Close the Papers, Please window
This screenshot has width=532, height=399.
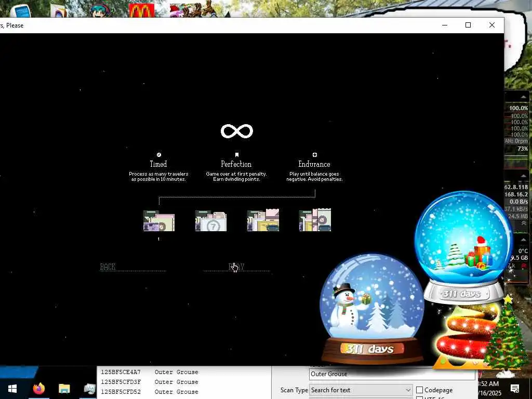[491, 25]
